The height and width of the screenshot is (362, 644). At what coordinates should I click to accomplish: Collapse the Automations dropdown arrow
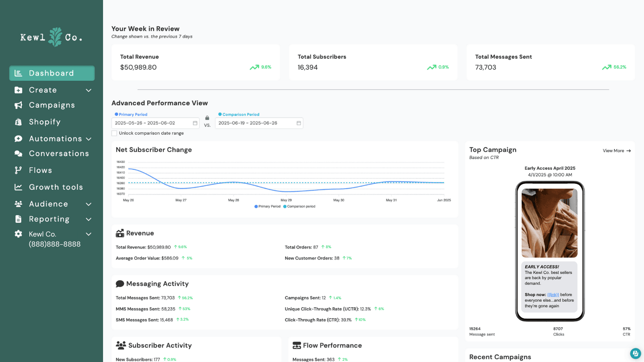pyautogui.click(x=88, y=138)
